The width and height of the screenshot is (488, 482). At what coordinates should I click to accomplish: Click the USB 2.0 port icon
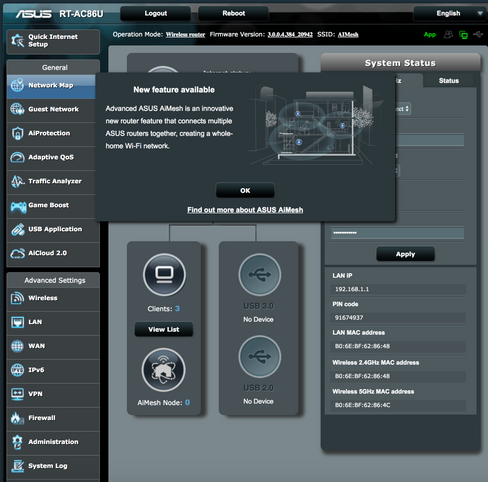(260, 356)
